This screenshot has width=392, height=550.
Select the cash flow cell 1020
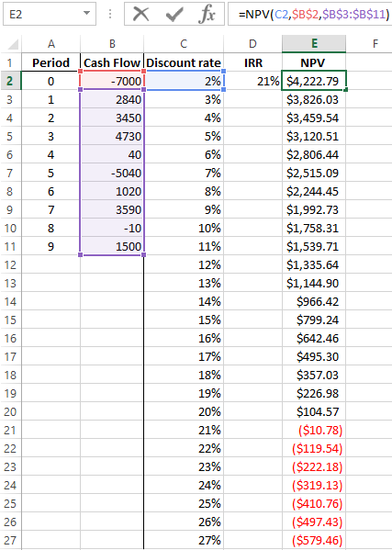pos(112,192)
